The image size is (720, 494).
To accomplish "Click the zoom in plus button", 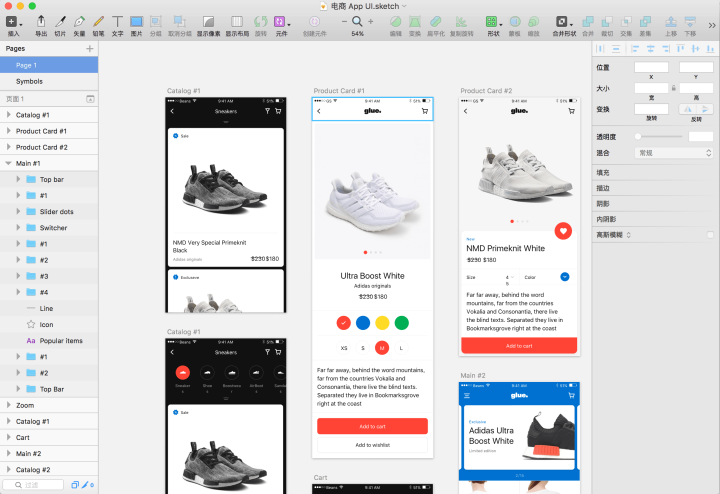I will click(371, 22).
